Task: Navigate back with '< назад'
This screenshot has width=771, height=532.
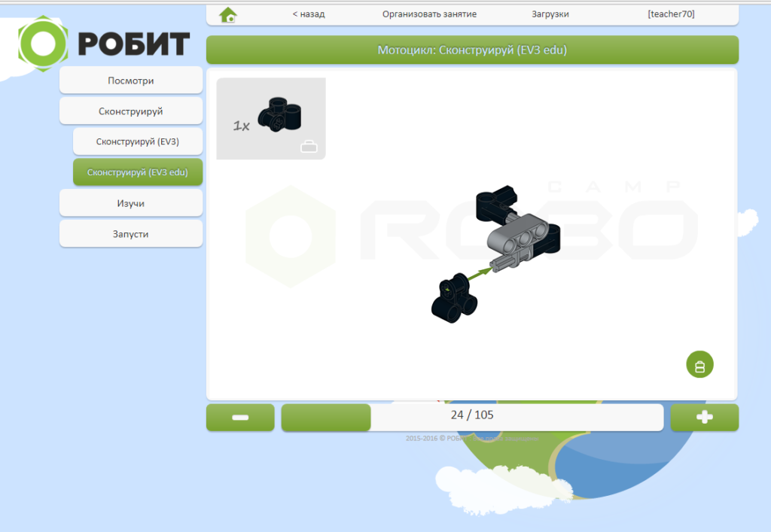Action: (309, 14)
